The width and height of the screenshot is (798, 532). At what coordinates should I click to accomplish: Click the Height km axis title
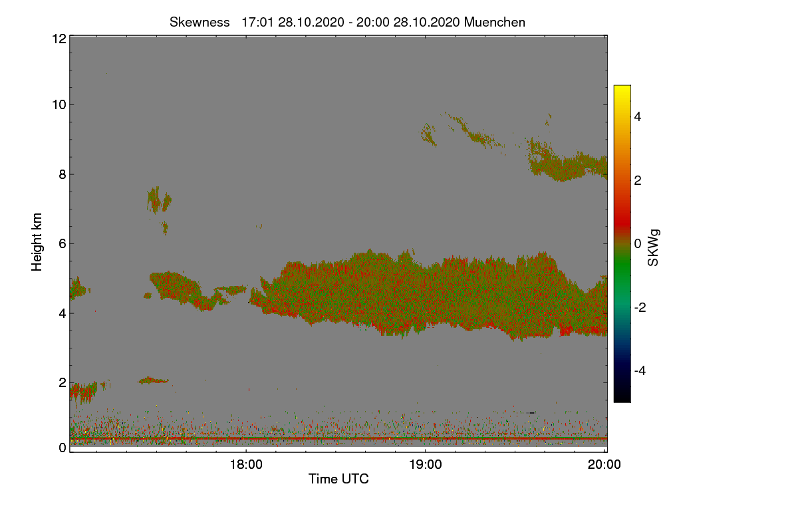pyautogui.click(x=37, y=241)
